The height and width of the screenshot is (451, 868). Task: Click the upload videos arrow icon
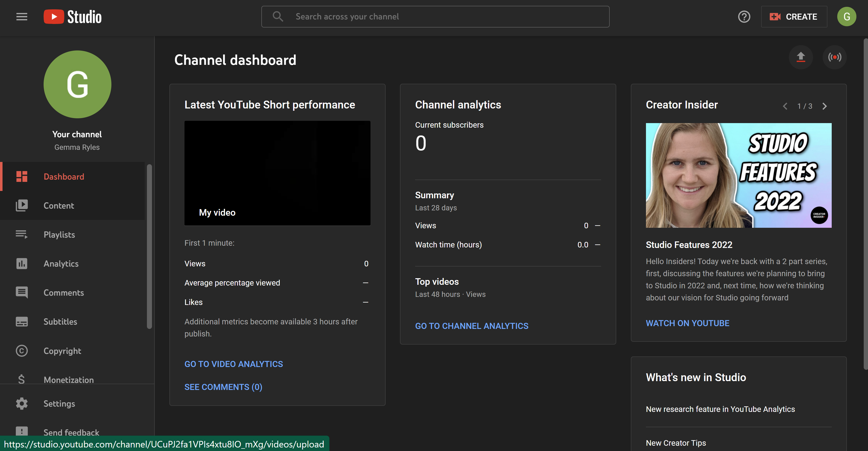point(801,57)
